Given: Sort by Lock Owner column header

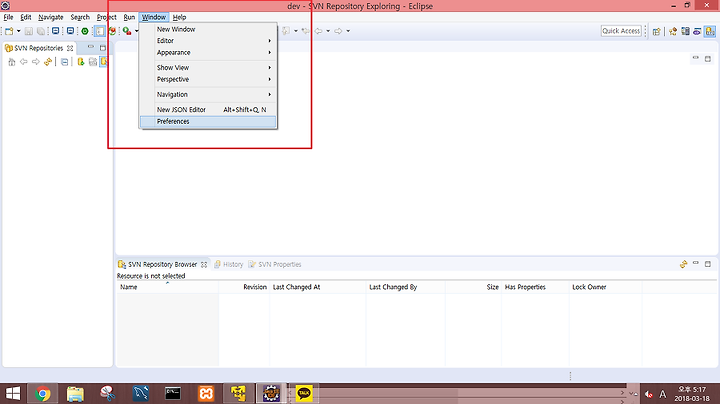Looking at the screenshot, I should tap(605, 287).
